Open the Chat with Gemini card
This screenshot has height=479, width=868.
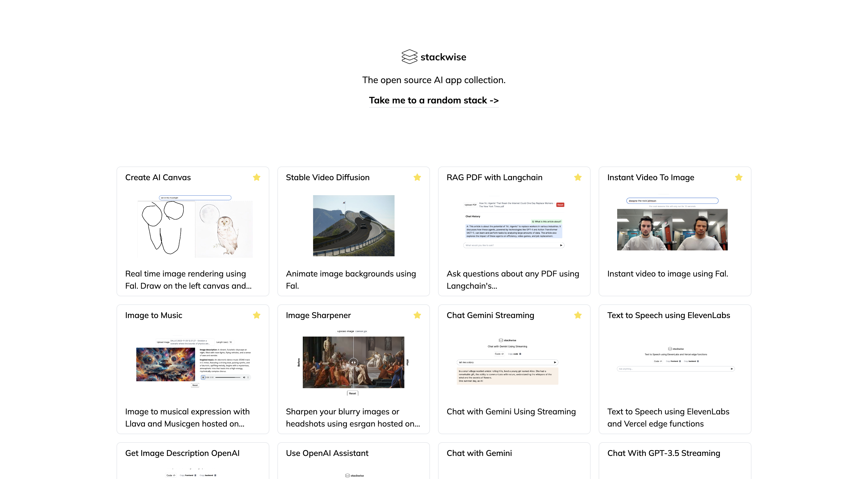tap(479, 453)
